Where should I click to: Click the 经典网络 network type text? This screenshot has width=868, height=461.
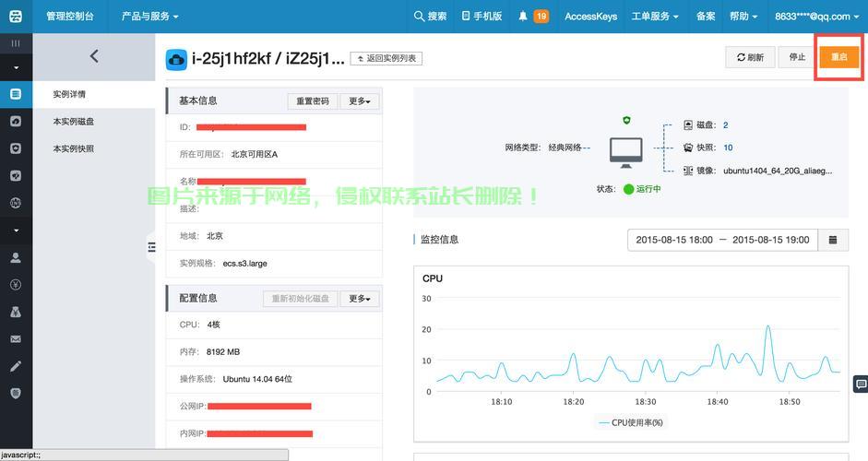[x=565, y=148]
